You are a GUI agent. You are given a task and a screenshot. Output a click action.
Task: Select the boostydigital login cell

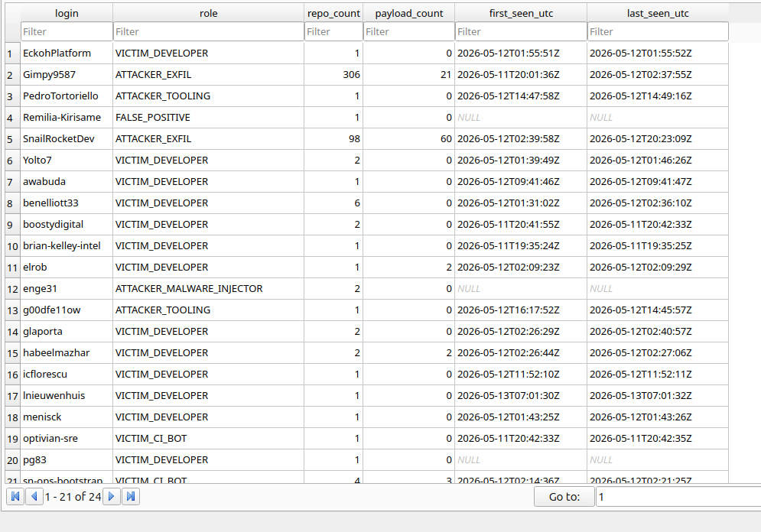point(67,225)
